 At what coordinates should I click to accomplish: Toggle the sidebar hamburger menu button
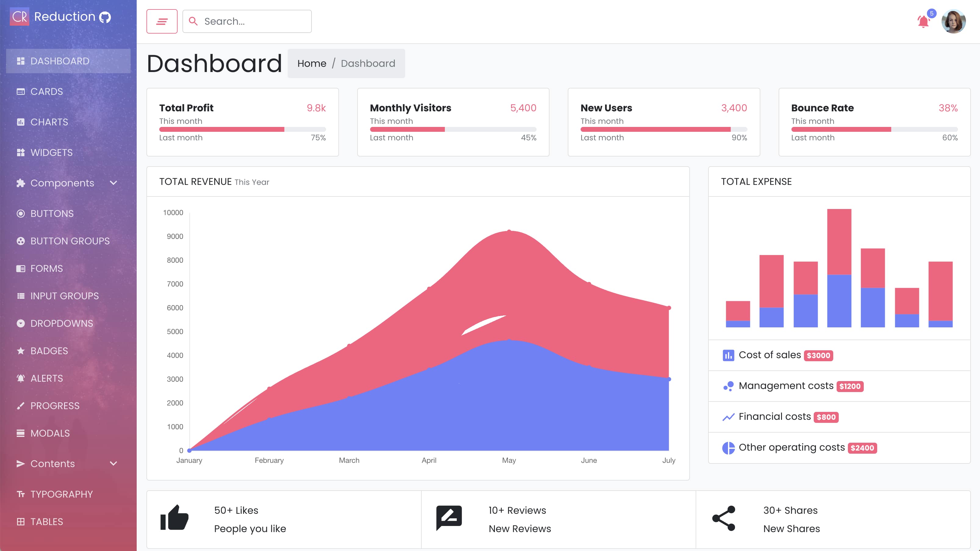[162, 21]
